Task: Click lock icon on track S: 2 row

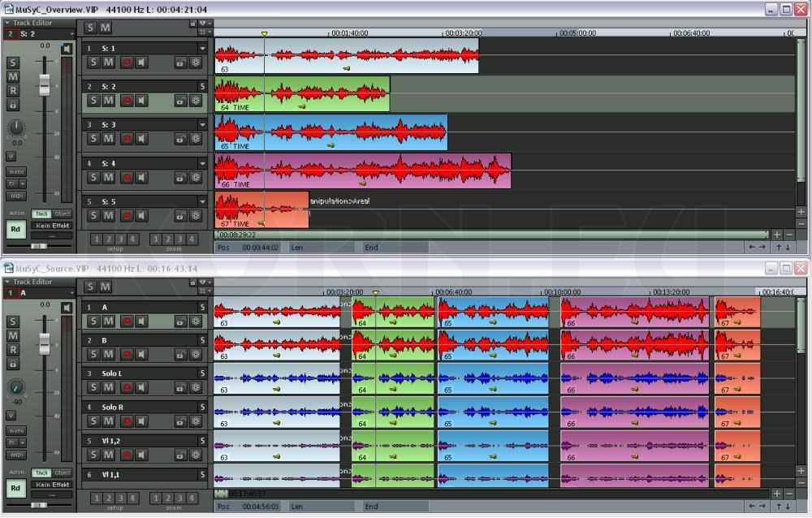Action: 180,101
